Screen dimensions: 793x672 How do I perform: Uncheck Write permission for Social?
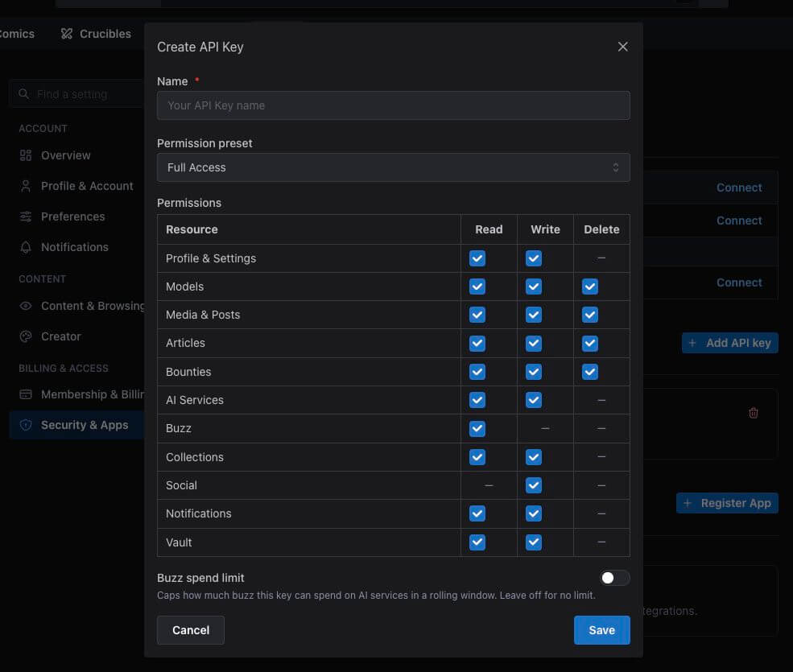click(x=534, y=485)
